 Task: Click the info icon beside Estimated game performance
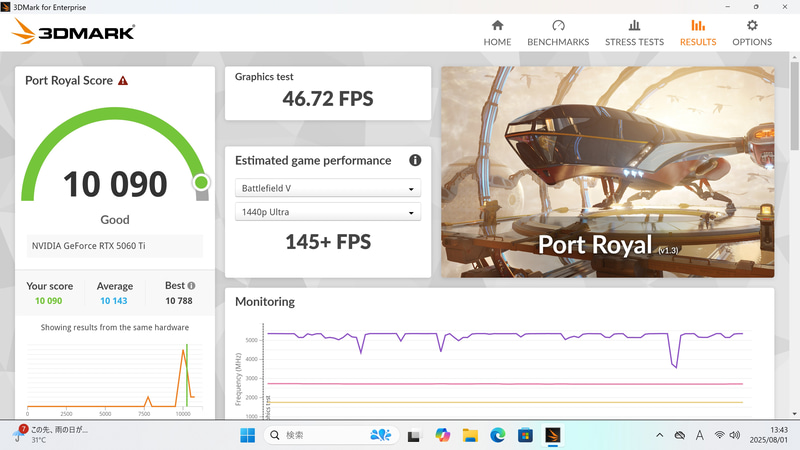[415, 160]
